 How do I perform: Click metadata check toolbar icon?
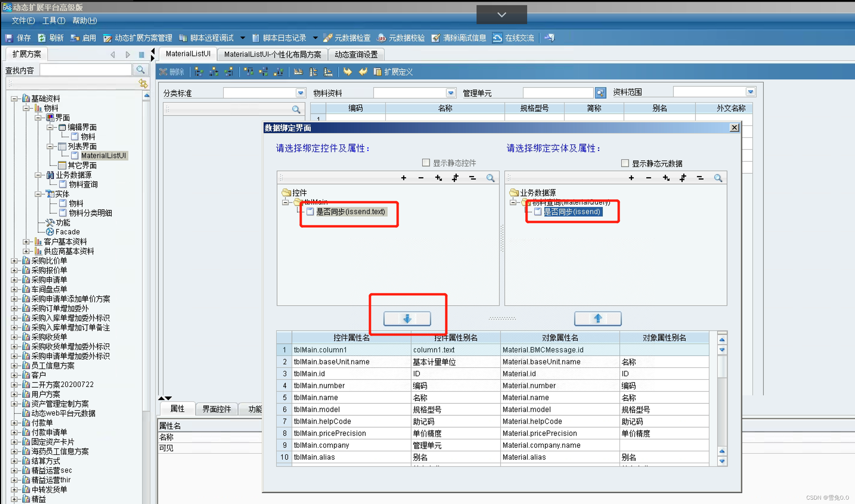(x=328, y=38)
